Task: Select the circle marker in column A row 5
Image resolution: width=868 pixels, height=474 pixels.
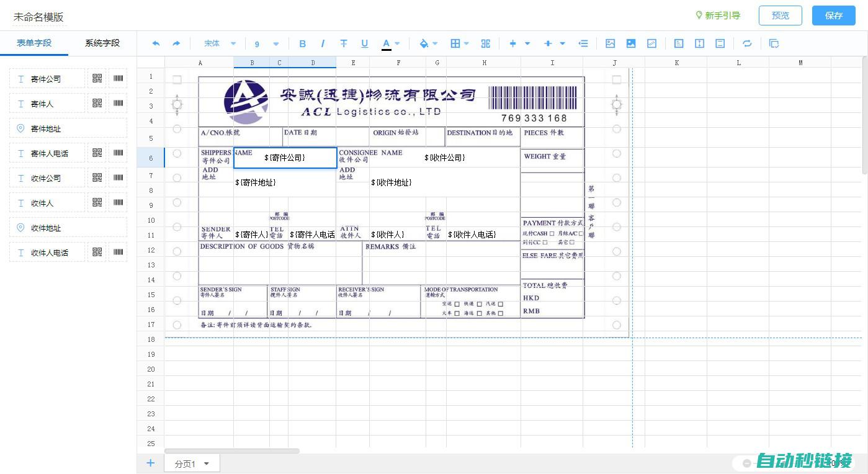Action: [x=177, y=128]
